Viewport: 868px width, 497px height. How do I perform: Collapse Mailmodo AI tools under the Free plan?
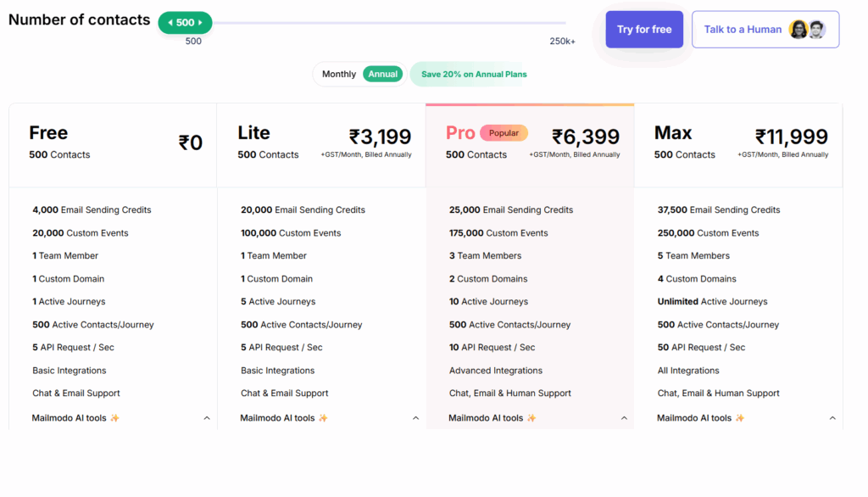tap(205, 417)
